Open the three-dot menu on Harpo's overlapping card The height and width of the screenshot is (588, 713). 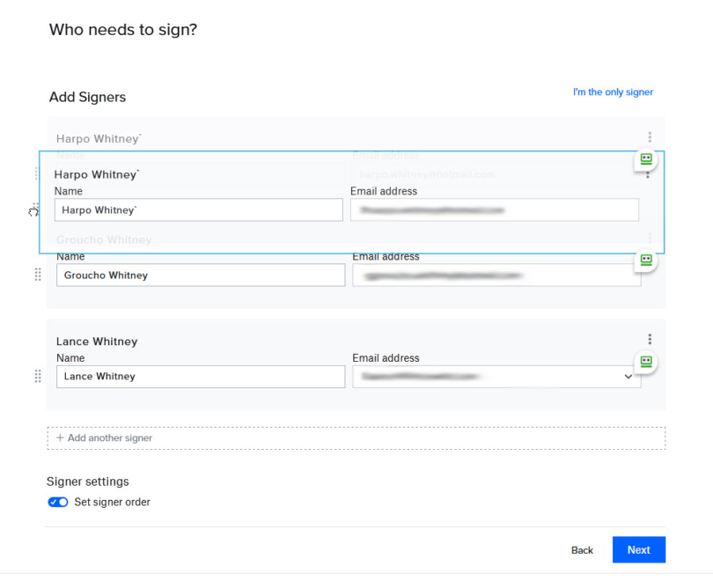647,173
